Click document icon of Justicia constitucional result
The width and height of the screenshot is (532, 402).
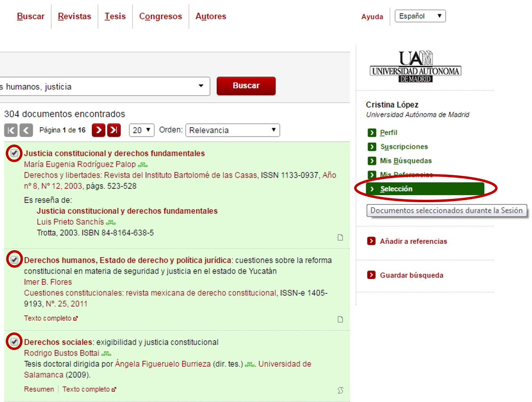(340, 237)
